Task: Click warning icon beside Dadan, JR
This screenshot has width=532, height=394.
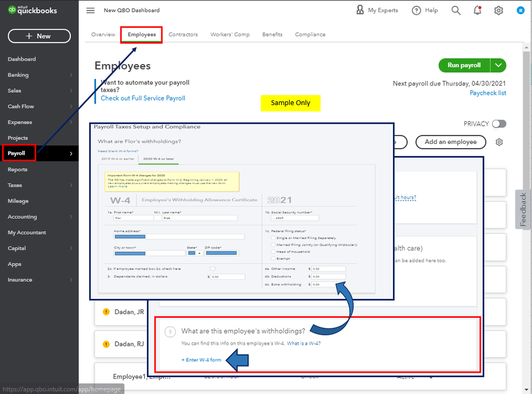Action: [106, 312]
